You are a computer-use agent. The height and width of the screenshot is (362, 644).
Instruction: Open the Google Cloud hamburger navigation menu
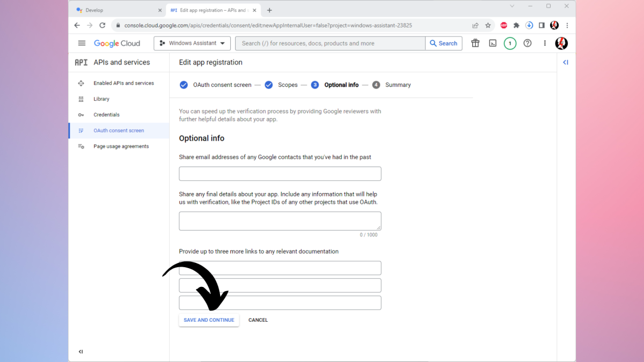[82, 43]
